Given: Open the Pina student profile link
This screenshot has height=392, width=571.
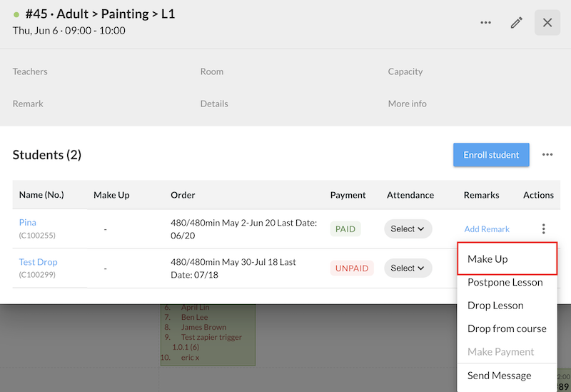Looking at the screenshot, I should pos(27,223).
